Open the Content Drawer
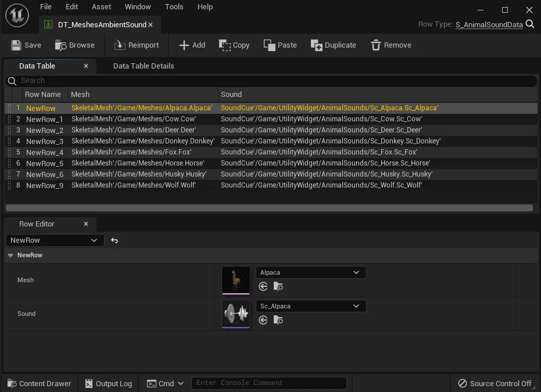The image size is (541, 392). (39, 383)
